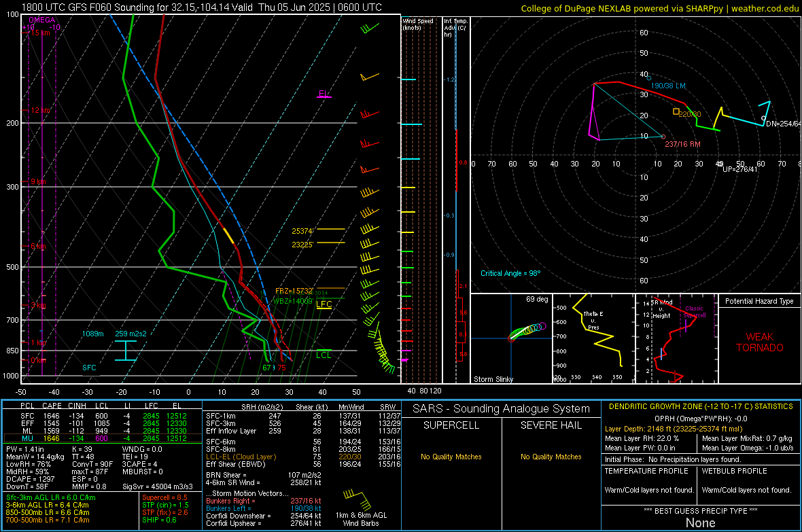Click the Corfidi Downshear vector line

264,516
